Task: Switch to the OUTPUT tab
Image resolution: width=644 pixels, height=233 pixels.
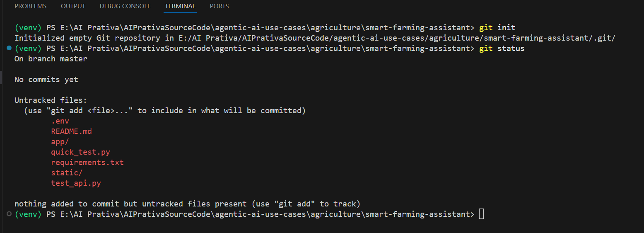Action: (x=73, y=6)
